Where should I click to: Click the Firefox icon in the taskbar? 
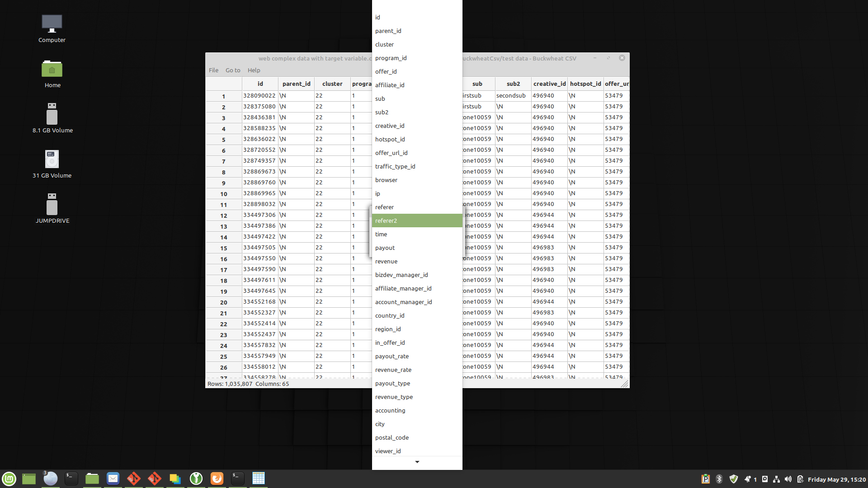217,478
